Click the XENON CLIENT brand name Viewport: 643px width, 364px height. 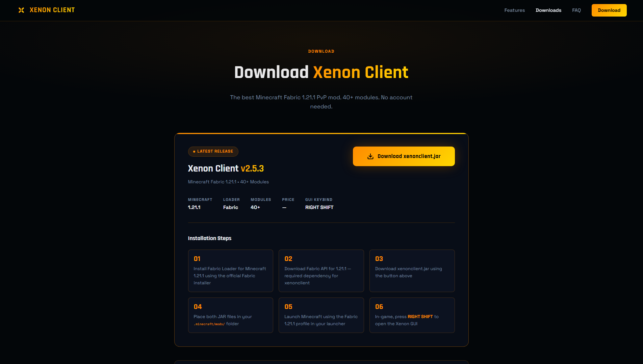click(52, 10)
